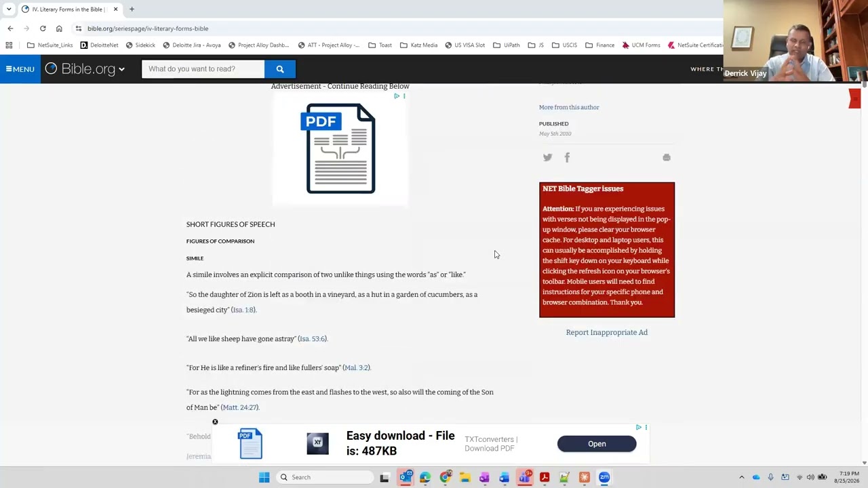
Task: Click 'Report Inappropriate Ad' link
Action: 607,332
